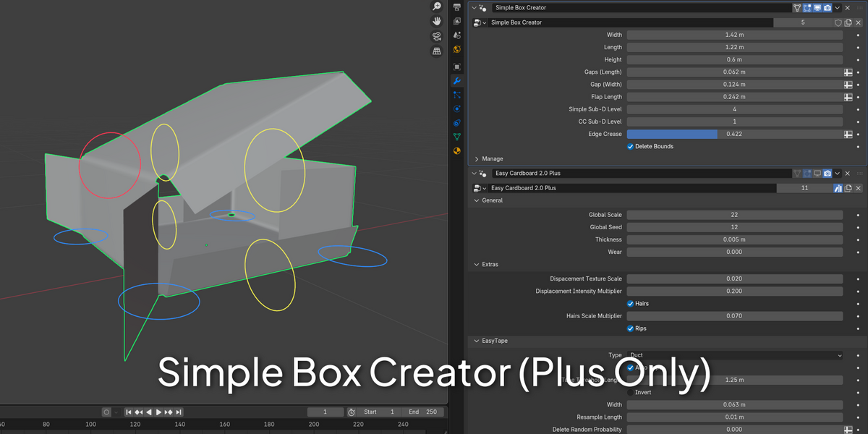Remove the Simple Box Creator modifier
The image size is (868, 434).
(x=848, y=8)
